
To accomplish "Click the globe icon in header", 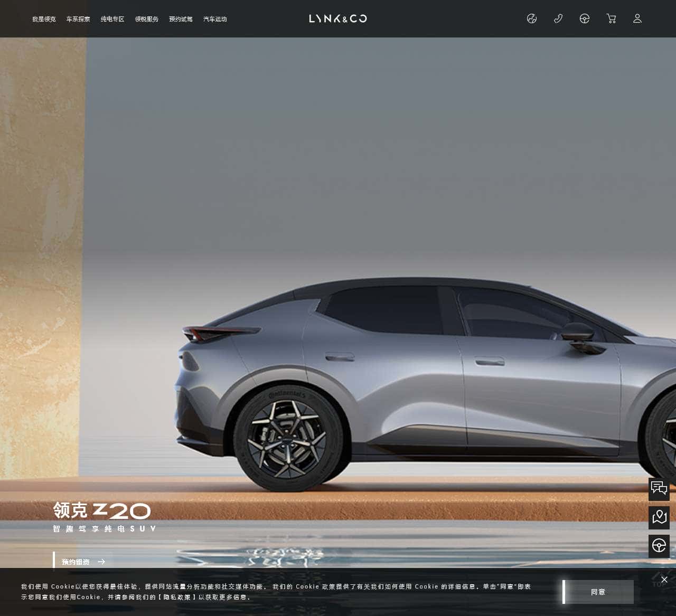I will (532, 18).
